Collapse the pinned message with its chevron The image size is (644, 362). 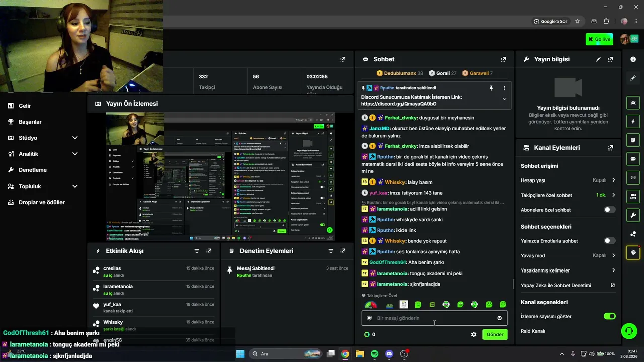tap(504, 99)
